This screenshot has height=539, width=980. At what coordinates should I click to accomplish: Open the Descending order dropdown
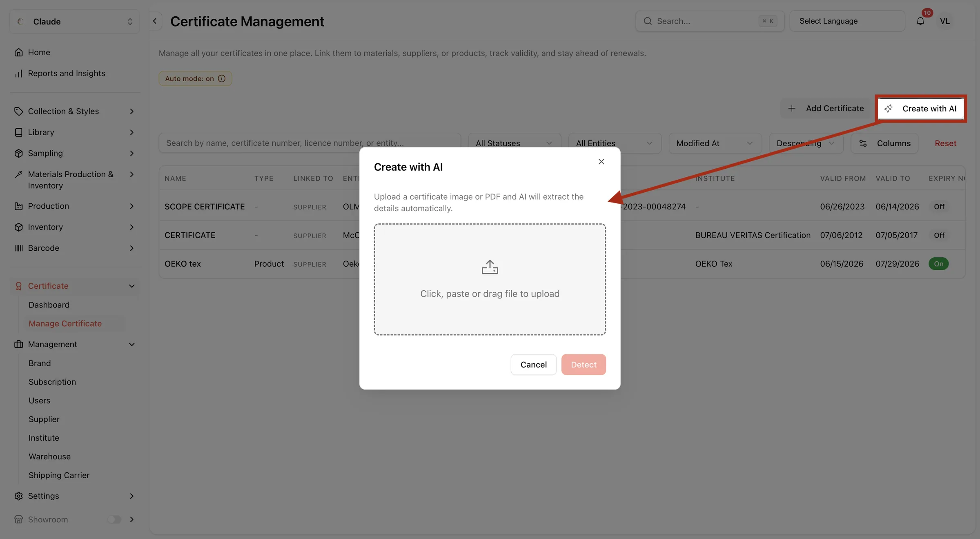806,143
